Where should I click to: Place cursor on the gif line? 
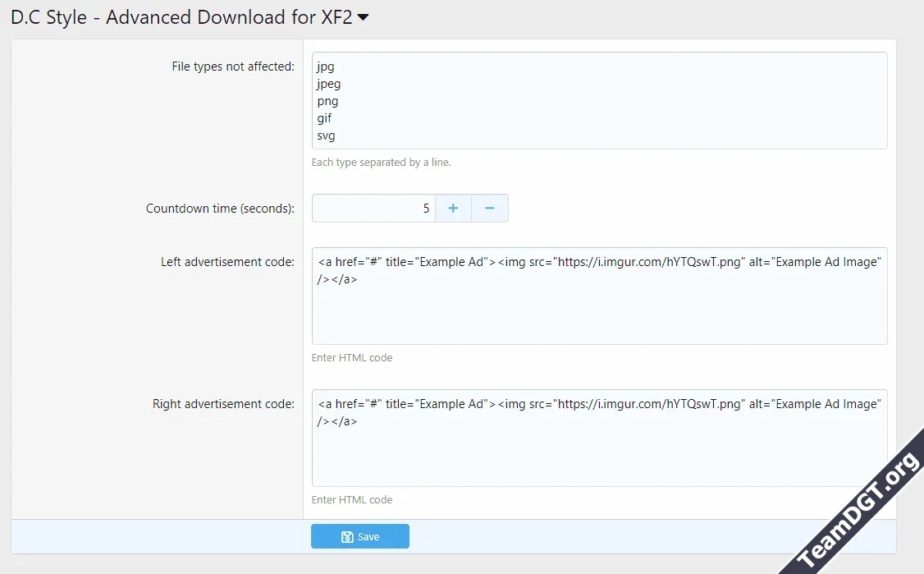pyautogui.click(x=325, y=118)
